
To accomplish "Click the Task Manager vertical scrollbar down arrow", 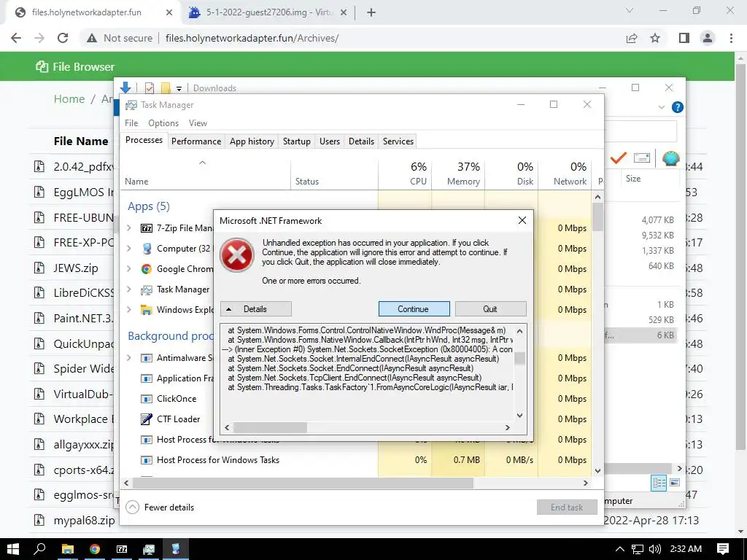I will (x=598, y=470).
